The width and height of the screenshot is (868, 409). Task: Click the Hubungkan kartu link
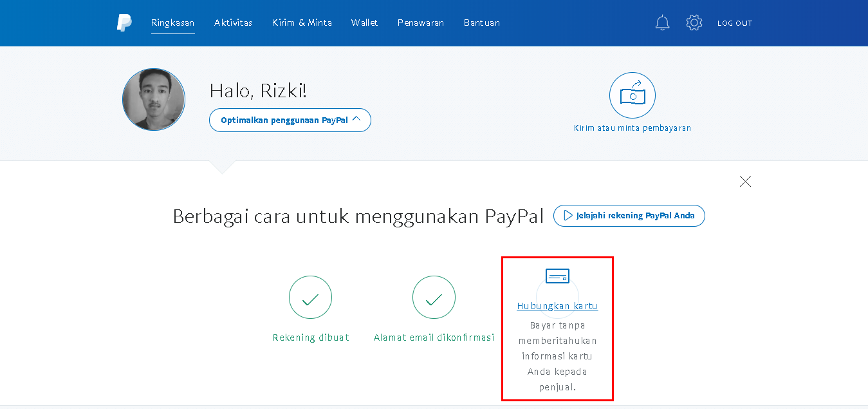click(x=557, y=306)
